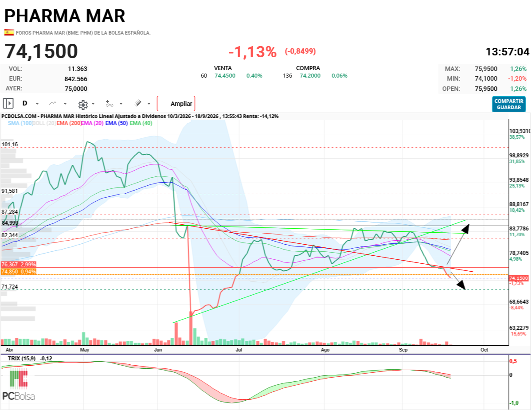
Task: Select the drawing tools ruler icon
Action: [138, 103]
